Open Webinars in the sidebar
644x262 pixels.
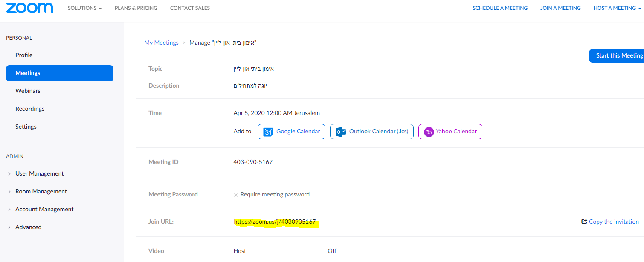[28, 91]
